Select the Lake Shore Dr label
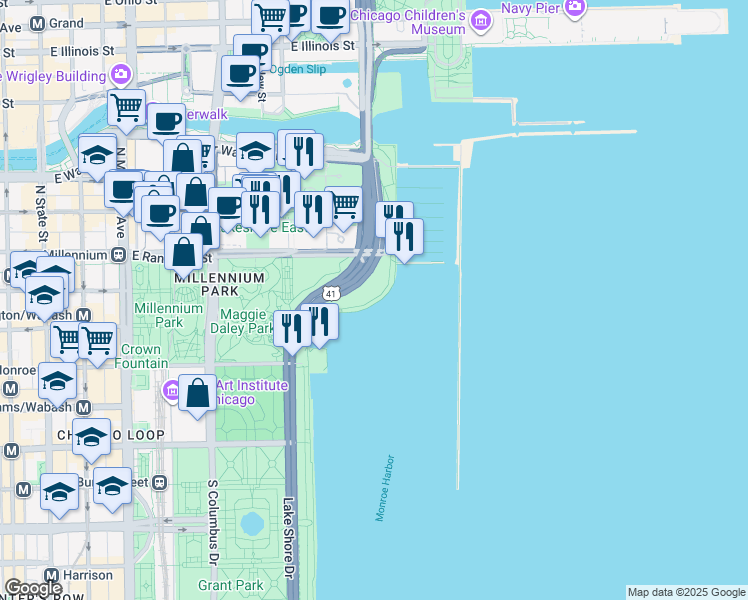This screenshot has height=600, width=748. coord(288,538)
